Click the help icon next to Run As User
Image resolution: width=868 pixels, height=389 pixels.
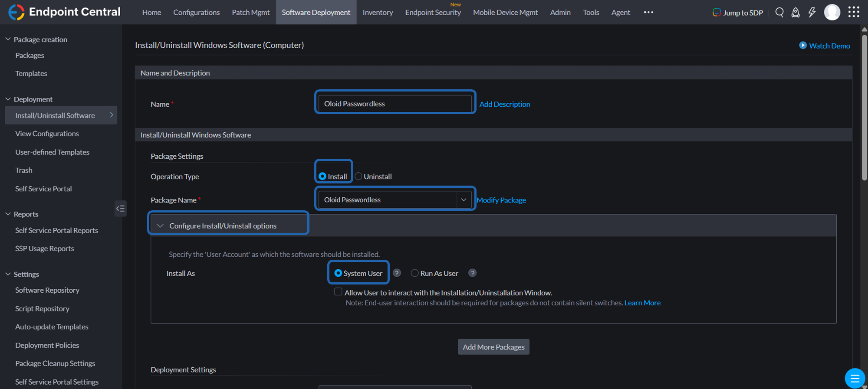coord(472,273)
